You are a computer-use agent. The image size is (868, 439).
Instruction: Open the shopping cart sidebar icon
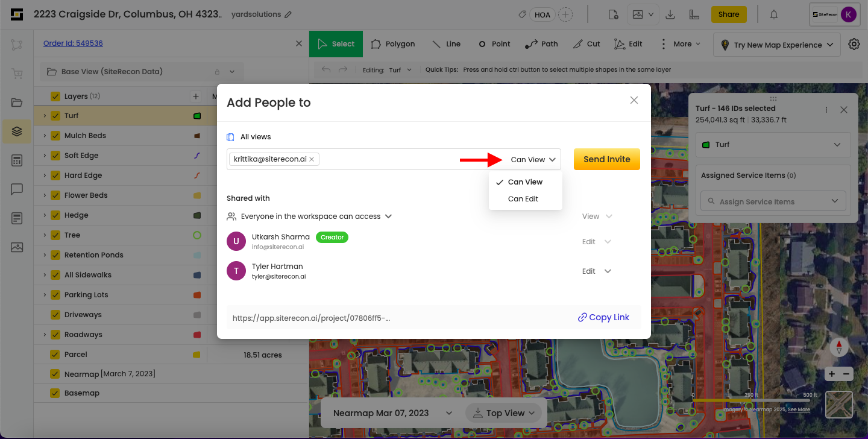tap(17, 74)
